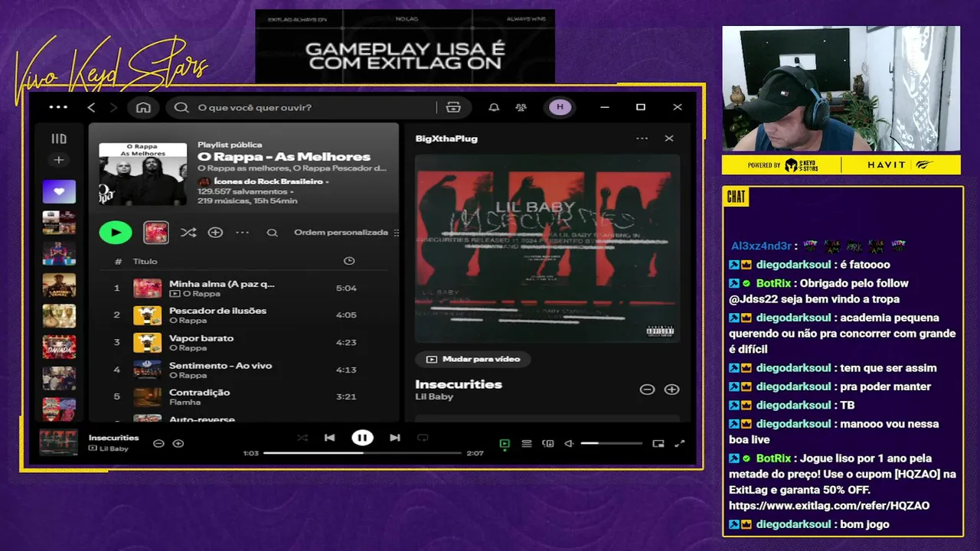
Task: Mute the volume speaker icon
Action: click(x=569, y=443)
